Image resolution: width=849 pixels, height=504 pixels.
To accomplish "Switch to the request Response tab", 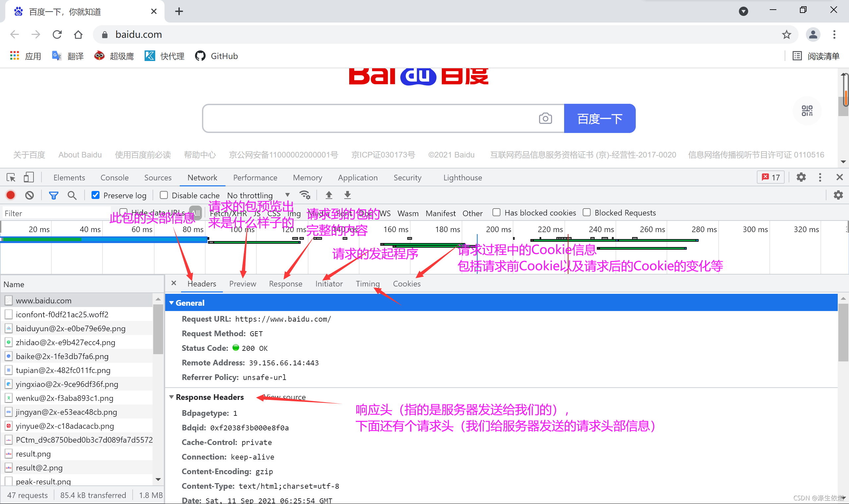I will (x=286, y=284).
